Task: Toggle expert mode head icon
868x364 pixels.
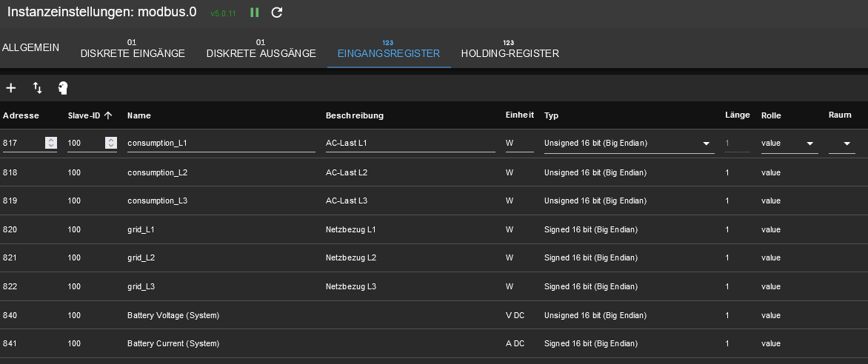Action: tap(63, 88)
